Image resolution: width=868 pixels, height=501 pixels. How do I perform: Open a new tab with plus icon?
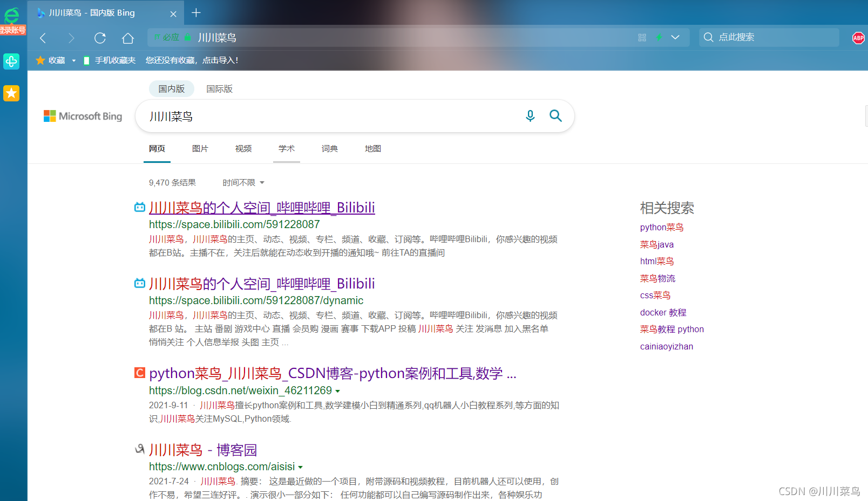(x=196, y=12)
